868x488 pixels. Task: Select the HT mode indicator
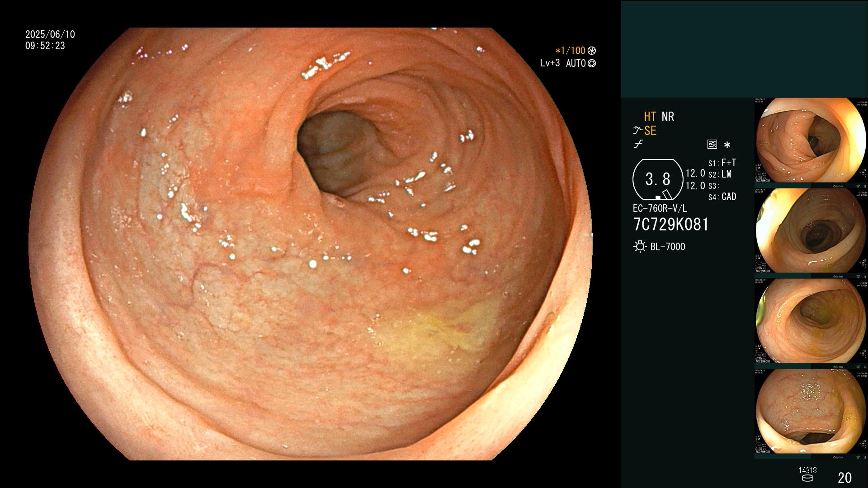[650, 117]
